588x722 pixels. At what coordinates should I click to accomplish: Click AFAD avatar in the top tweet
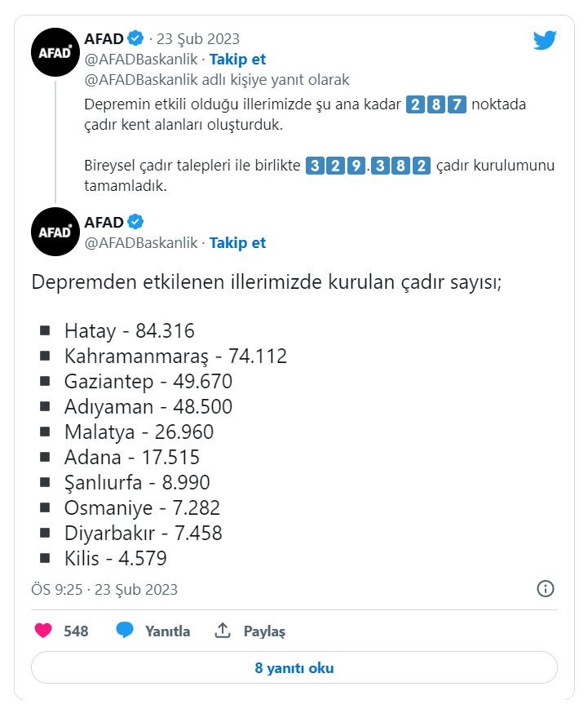point(55,51)
